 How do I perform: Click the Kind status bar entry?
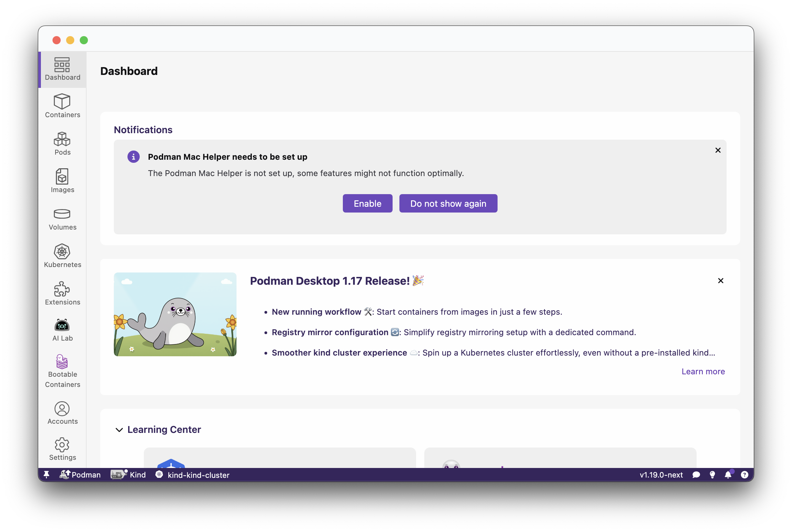click(x=128, y=474)
